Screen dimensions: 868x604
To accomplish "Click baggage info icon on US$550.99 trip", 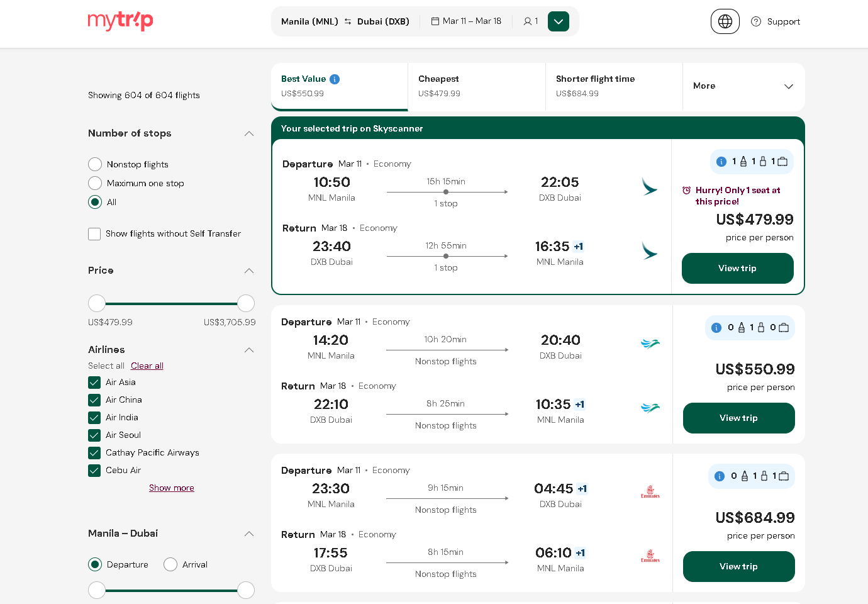I will tap(716, 328).
